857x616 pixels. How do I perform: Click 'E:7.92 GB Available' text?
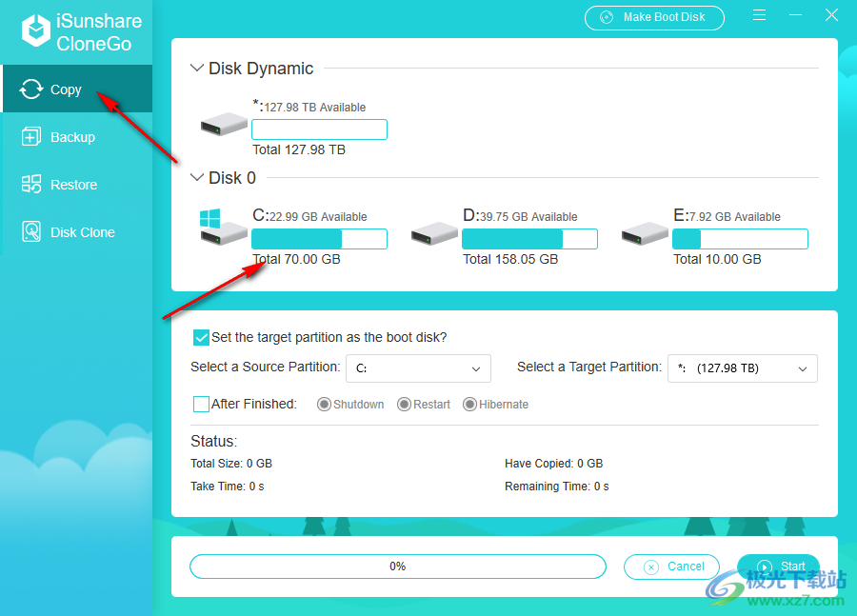[x=727, y=216]
